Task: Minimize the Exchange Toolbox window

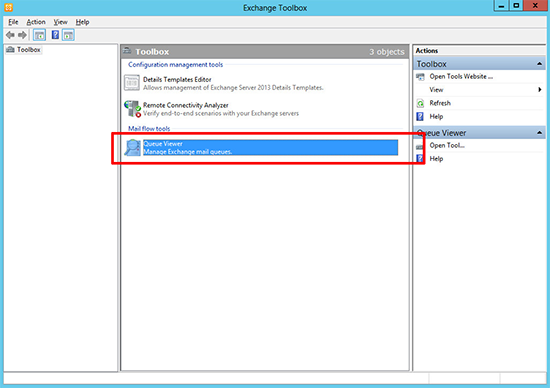Action: 501,6
